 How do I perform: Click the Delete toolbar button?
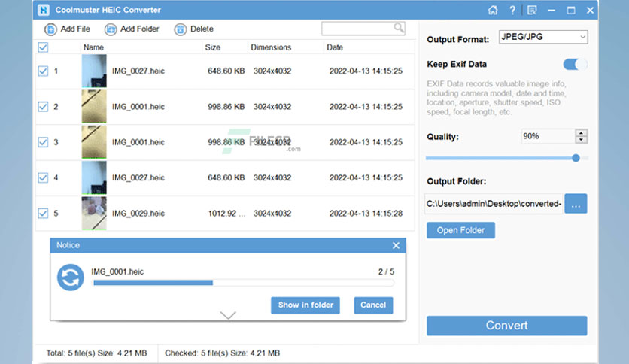194,29
